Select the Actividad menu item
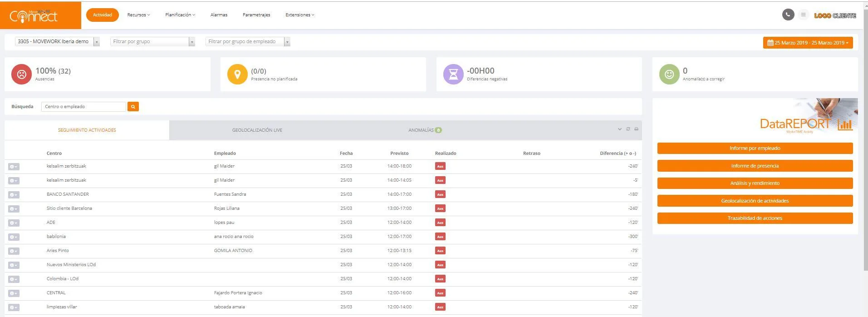Viewport: 868px width, 317px height. tap(103, 15)
